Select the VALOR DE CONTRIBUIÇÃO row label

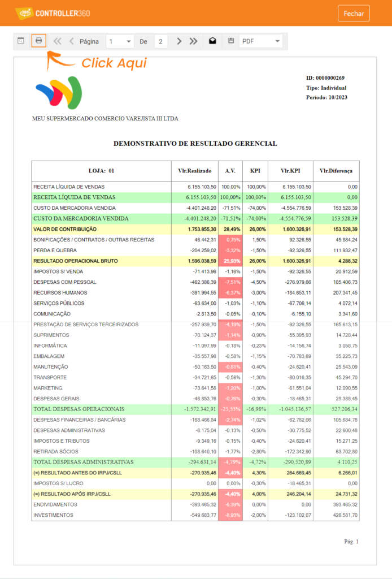tap(65, 230)
